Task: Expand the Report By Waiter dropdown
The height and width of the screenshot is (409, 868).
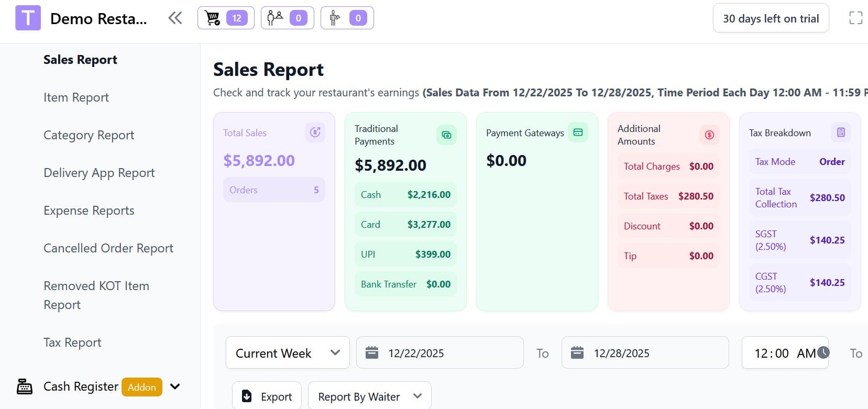Action: pos(369,396)
